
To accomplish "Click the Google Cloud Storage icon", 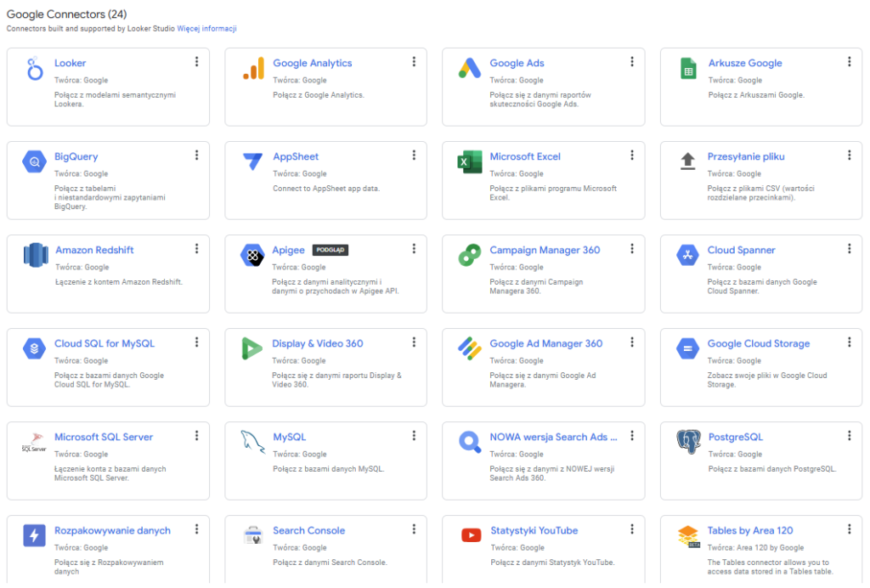I will (687, 349).
